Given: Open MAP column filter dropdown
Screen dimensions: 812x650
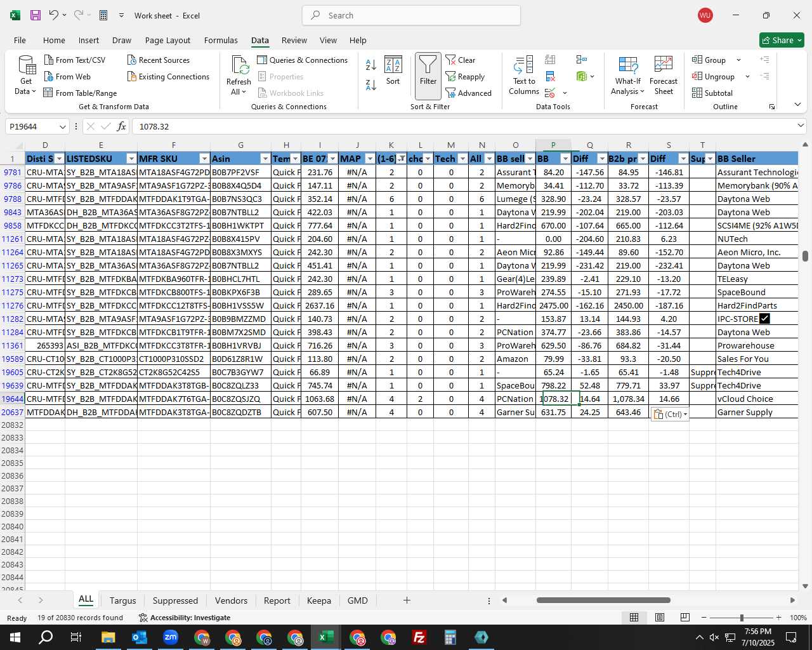Looking at the screenshot, I should 370,159.
